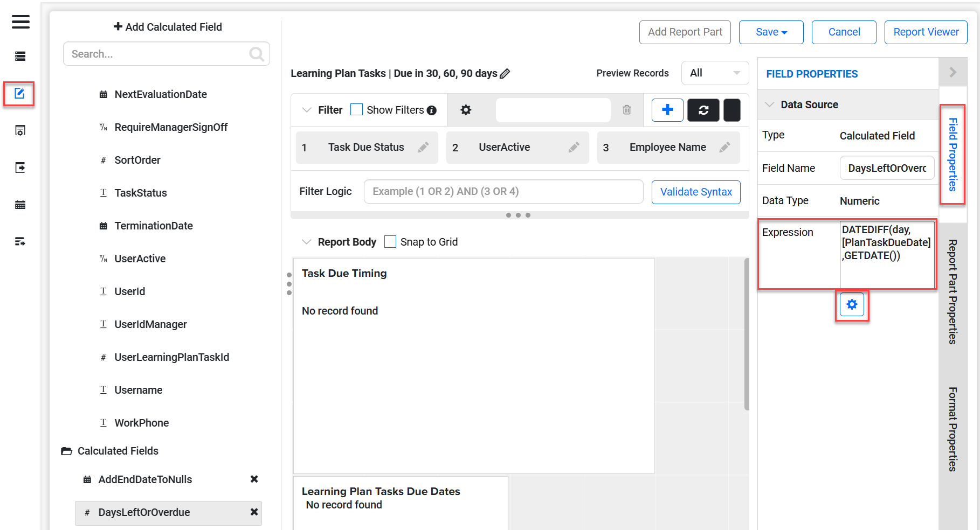The image size is (980, 530).
Task: Select the UserId field
Action: tap(122, 291)
